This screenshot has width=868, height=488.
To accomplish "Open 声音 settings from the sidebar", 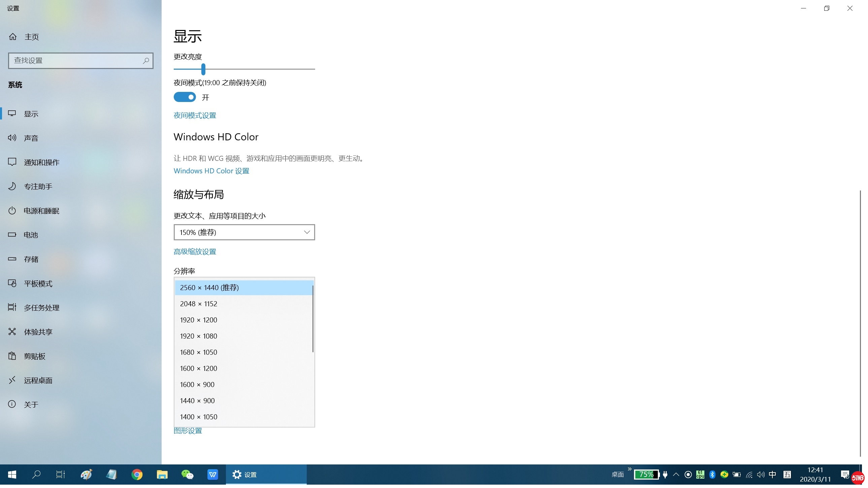I will click(31, 137).
